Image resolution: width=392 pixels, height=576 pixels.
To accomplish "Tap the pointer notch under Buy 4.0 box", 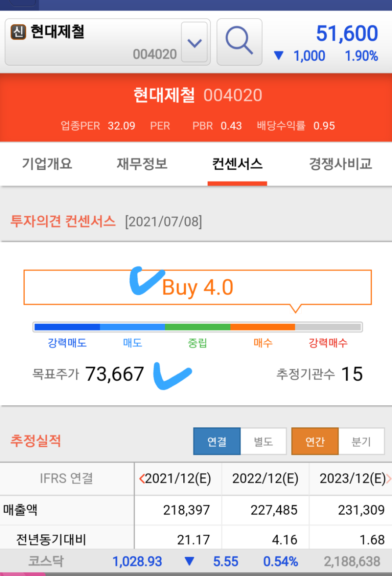I will tap(295, 308).
